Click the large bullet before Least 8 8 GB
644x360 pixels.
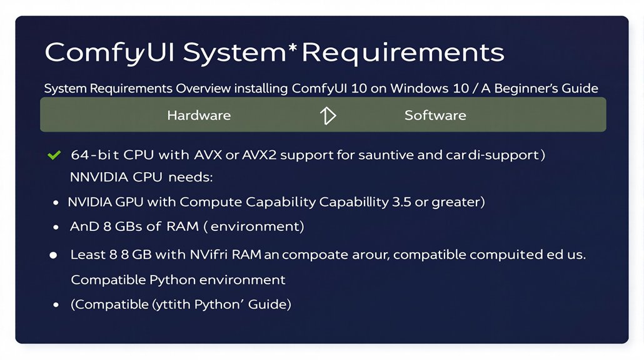(x=53, y=255)
